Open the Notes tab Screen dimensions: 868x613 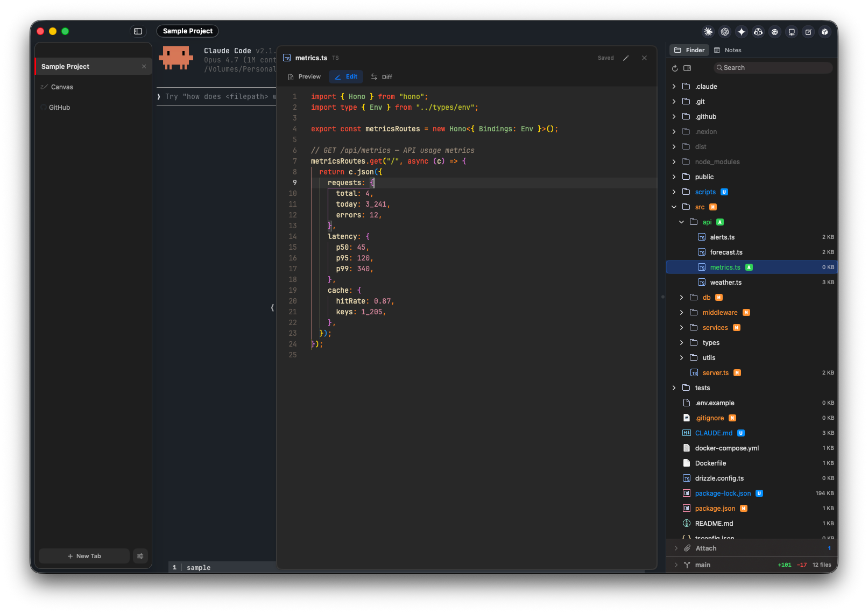pyautogui.click(x=728, y=50)
